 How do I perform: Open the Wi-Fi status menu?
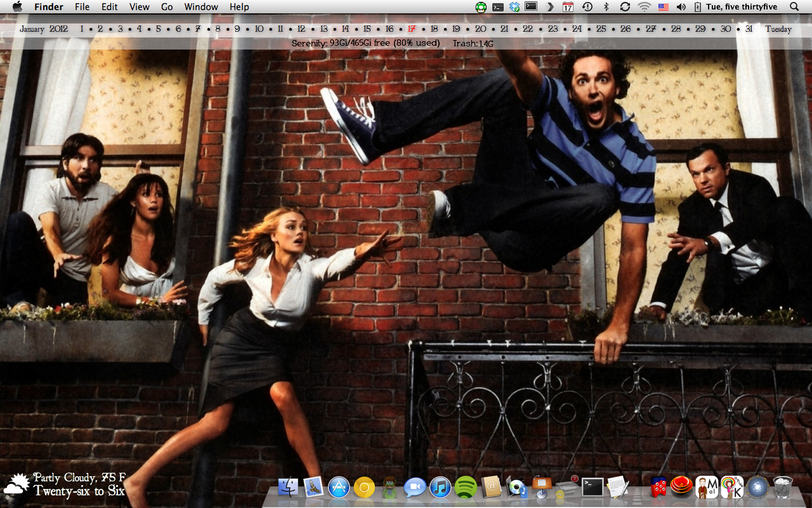[645, 7]
